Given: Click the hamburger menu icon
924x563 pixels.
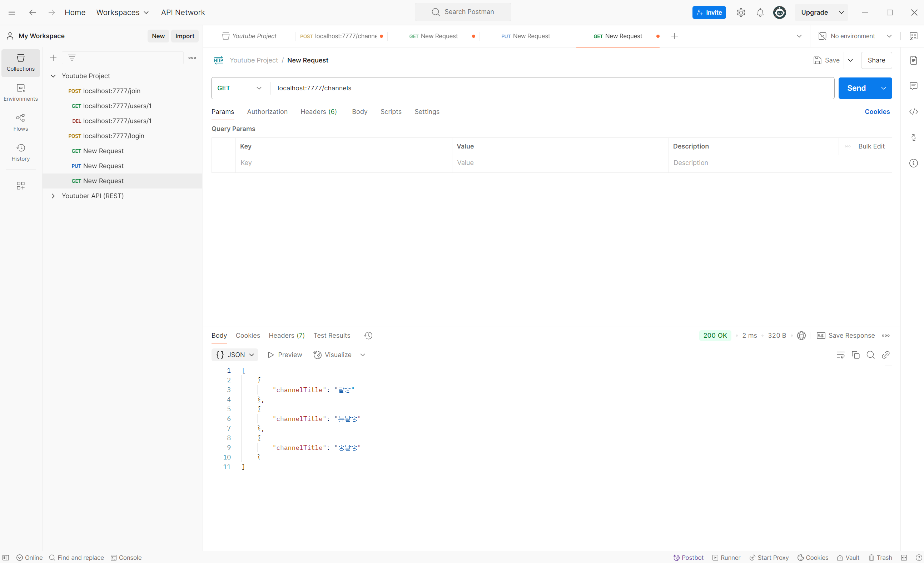Looking at the screenshot, I should (12, 12).
